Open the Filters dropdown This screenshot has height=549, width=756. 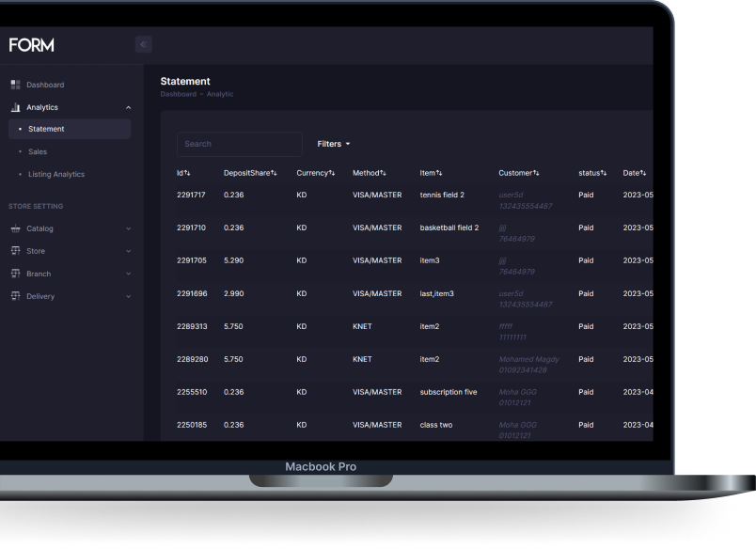point(333,144)
